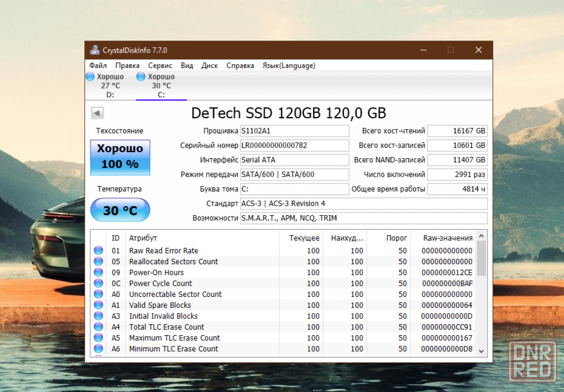
Task: Click status orb for Raw Read Error Rate
Action: pyautogui.click(x=98, y=251)
